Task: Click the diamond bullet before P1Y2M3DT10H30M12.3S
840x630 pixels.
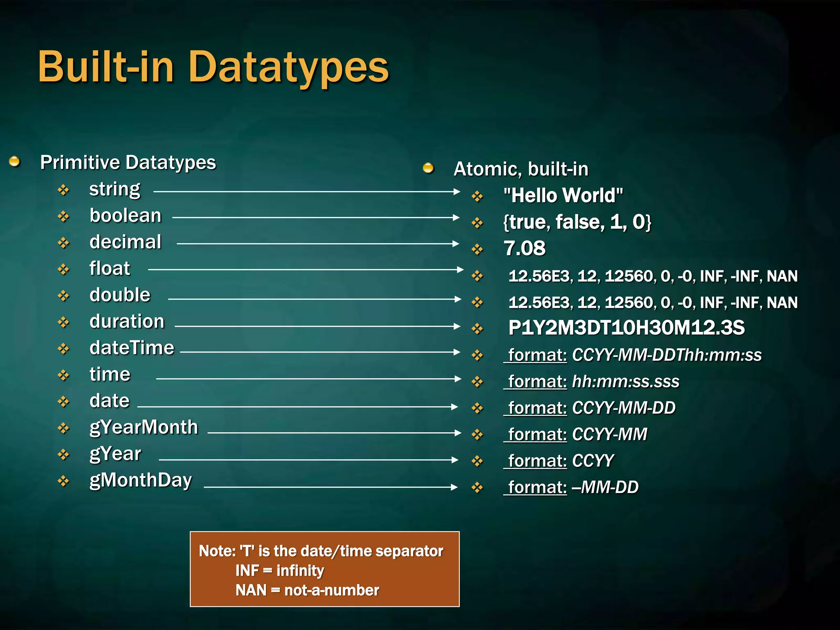Action: (x=477, y=329)
